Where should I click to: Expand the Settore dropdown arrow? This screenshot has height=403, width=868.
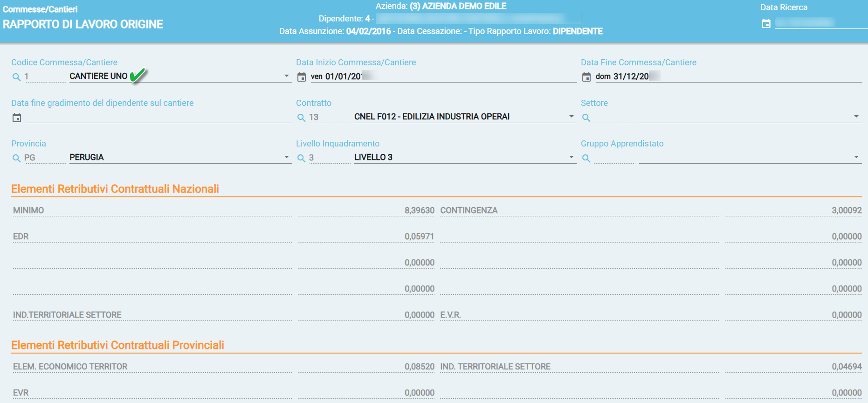click(x=856, y=117)
